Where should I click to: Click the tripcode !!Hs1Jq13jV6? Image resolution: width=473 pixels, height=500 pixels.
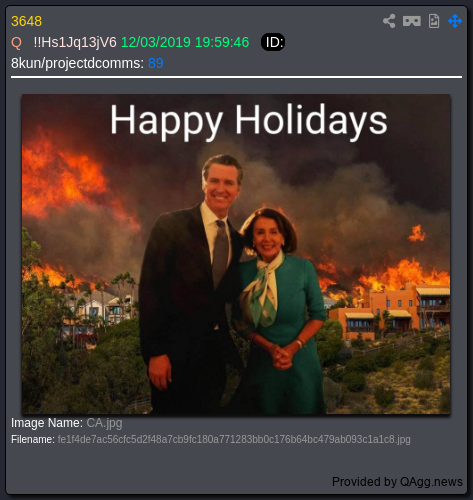pos(75,42)
